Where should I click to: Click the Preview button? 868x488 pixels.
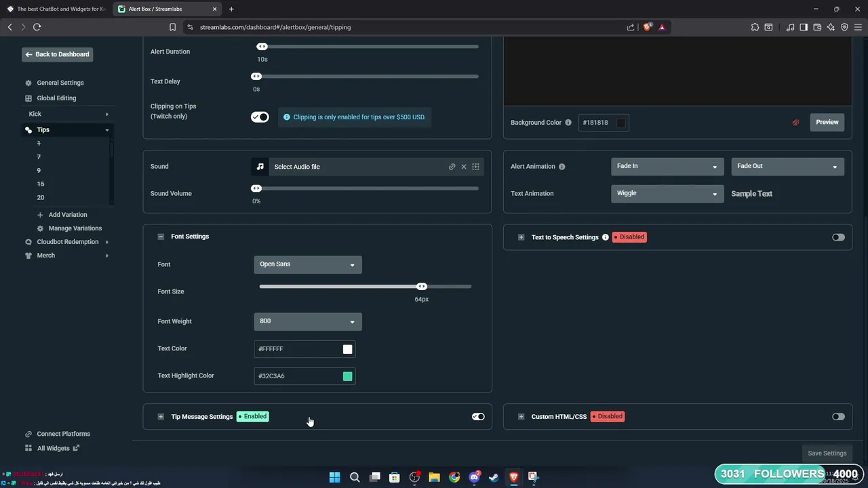pos(827,123)
